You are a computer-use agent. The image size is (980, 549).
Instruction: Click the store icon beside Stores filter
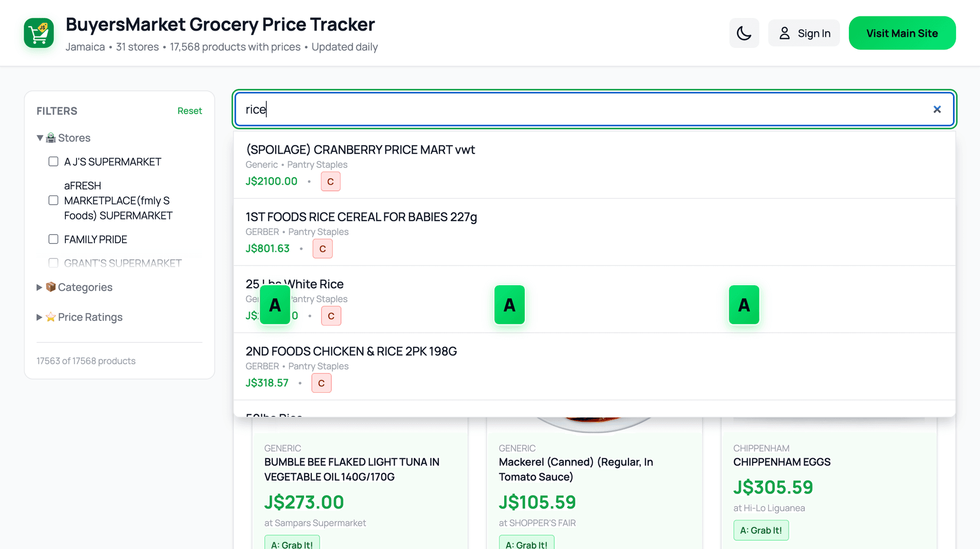[50, 137]
